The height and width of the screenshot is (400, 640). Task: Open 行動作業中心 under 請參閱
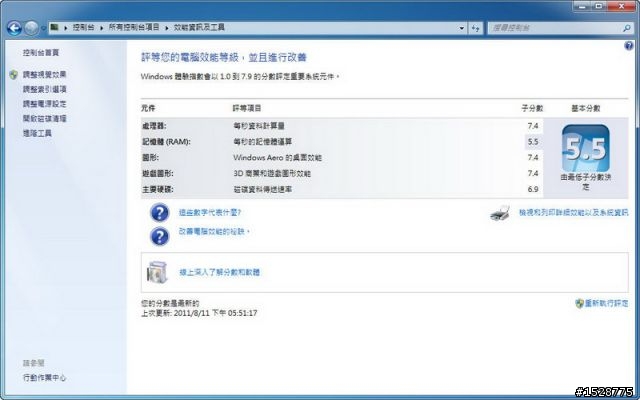(44, 378)
